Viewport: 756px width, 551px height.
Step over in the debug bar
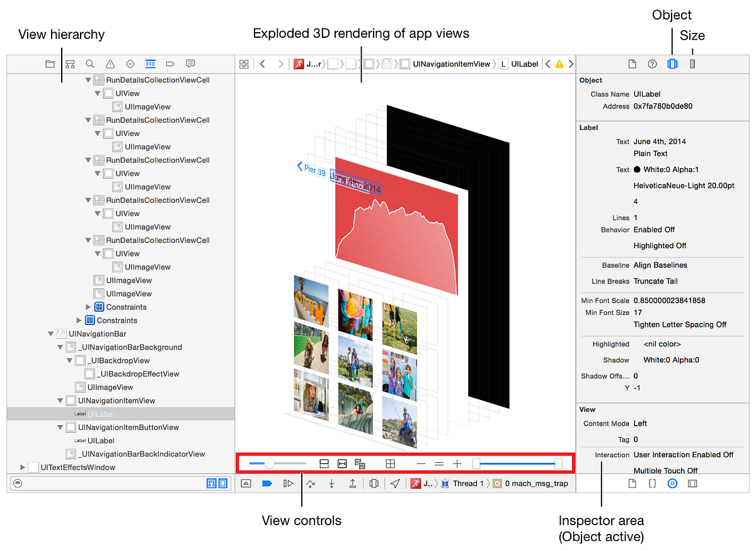tap(311, 483)
